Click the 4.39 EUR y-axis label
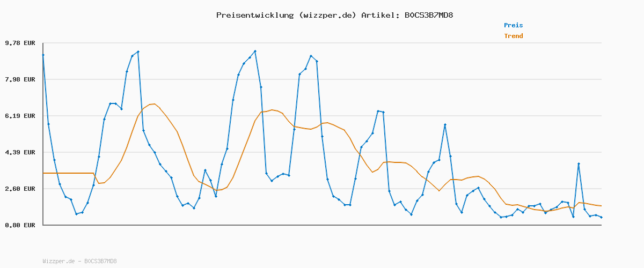This screenshot has height=268, width=644. click(x=20, y=152)
